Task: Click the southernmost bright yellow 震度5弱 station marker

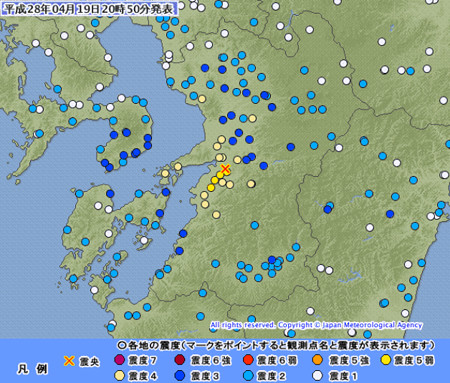Action: (x=211, y=188)
